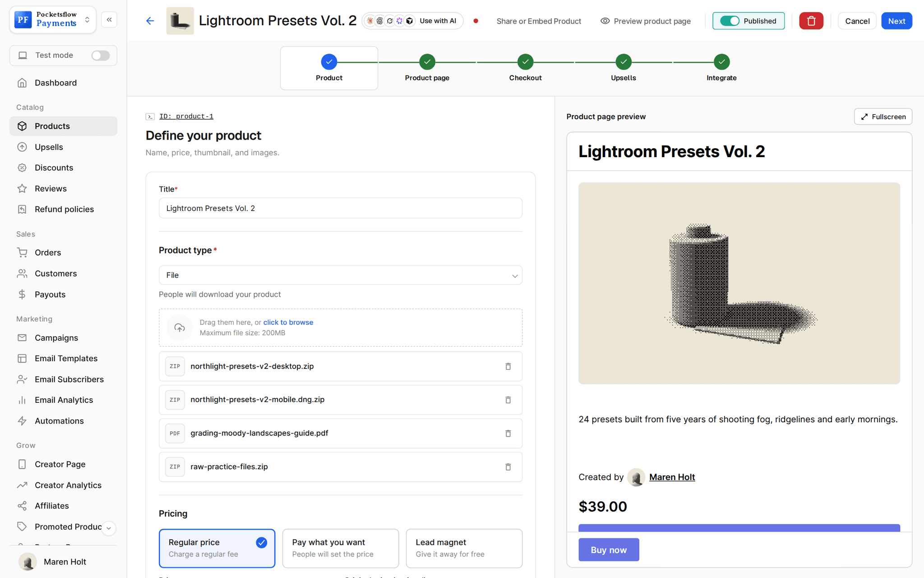Viewport: 924px width, 578px height.
Task: Open the Dashboard home icon
Action: pos(22,83)
